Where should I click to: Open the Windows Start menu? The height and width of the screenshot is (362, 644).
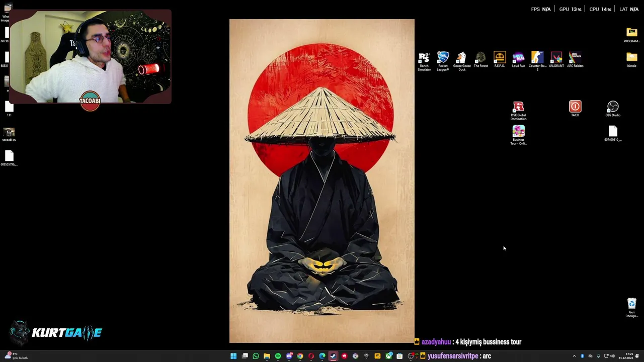[233, 356]
